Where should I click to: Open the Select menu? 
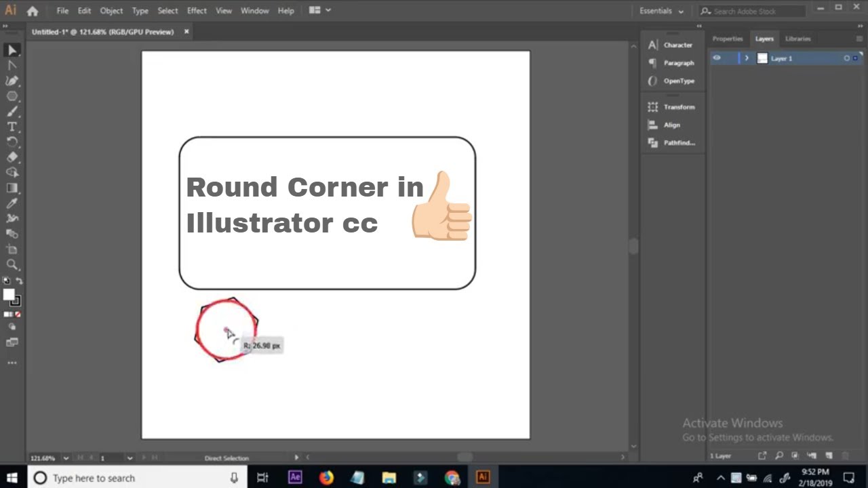pos(167,11)
